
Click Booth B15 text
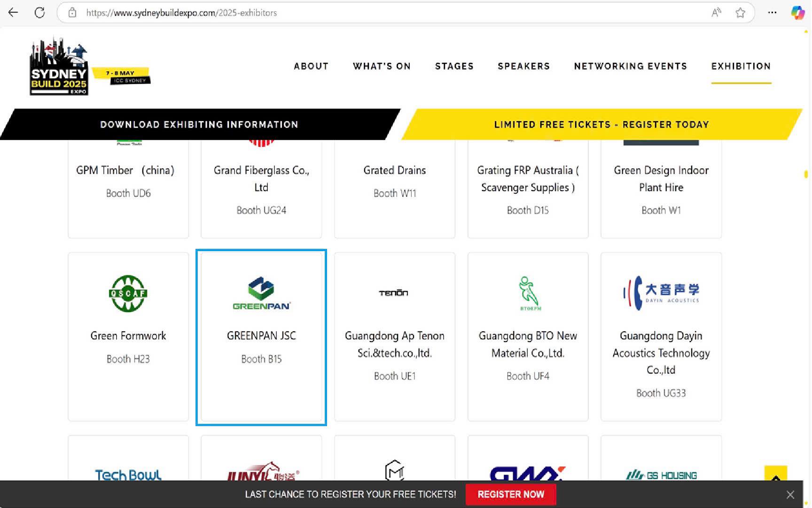pos(261,359)
